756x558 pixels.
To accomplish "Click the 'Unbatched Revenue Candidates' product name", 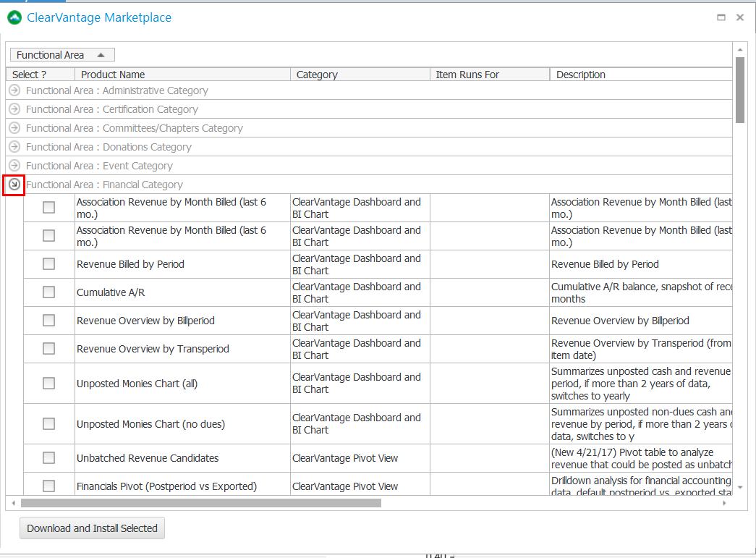I will pyautogui.click(x=148, y=458).
